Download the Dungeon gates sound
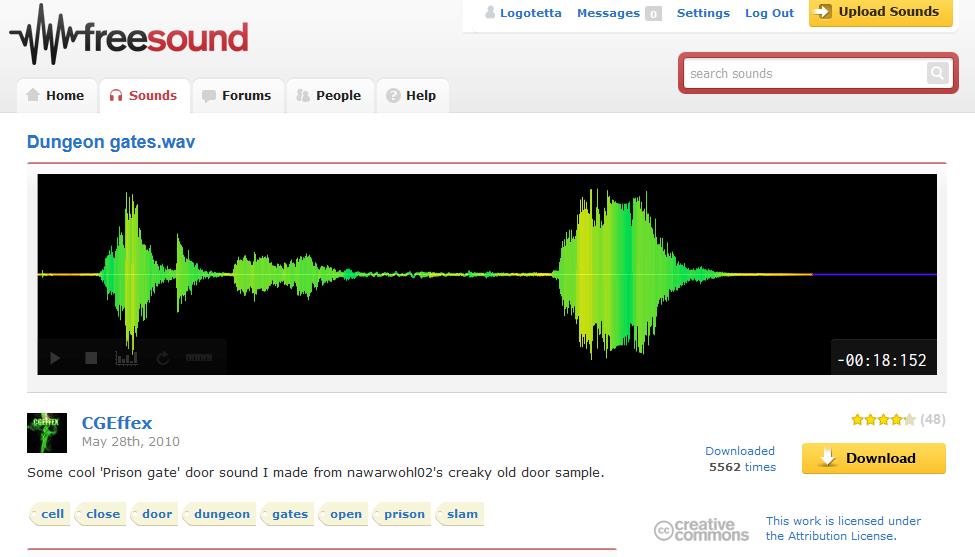 click(x=873, y=458)
